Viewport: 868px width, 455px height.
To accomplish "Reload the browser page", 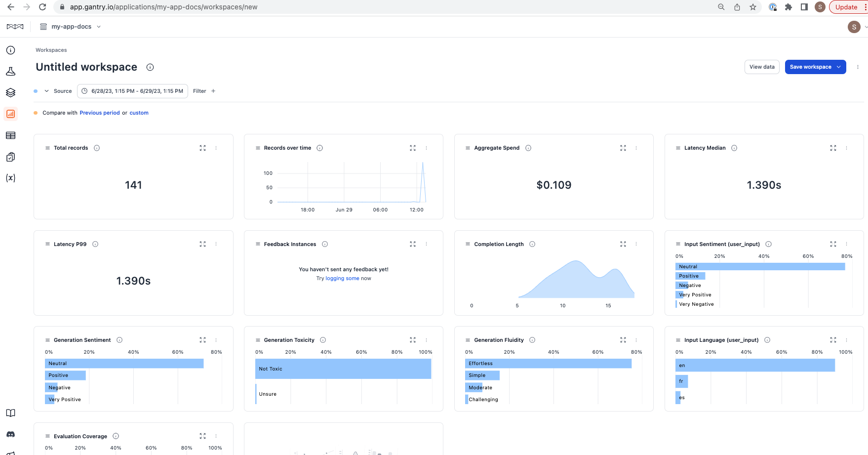I will (42, 7).
